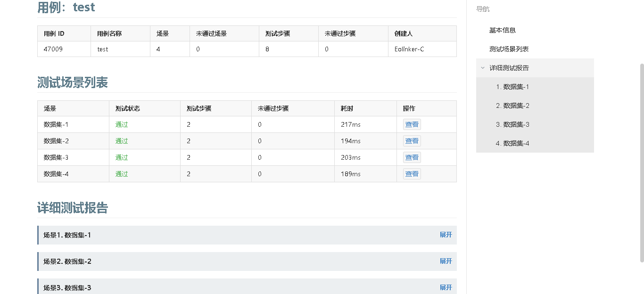Select 详细测试报告 navigation item
The image size is (644, 294).
(x=509, y=68)
